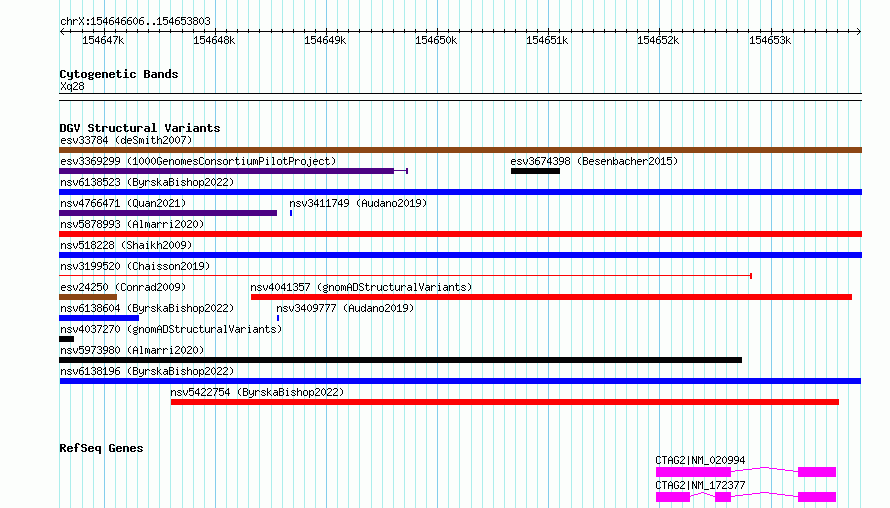
Task: Click the esv24250 (Conrad2009) brown bar
Action: (88, 297)
